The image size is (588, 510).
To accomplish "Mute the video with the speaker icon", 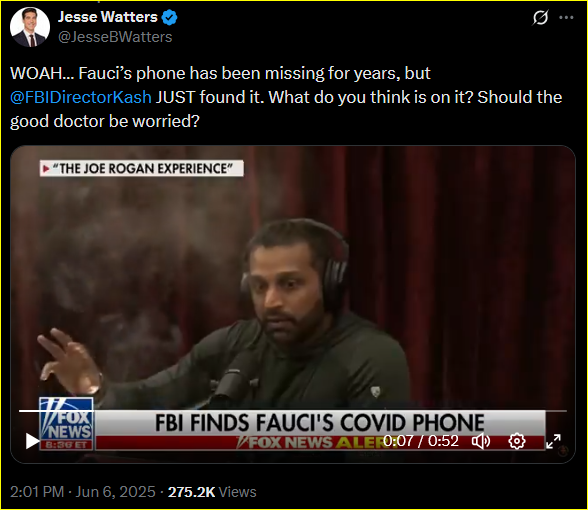I will click(481, 441).
